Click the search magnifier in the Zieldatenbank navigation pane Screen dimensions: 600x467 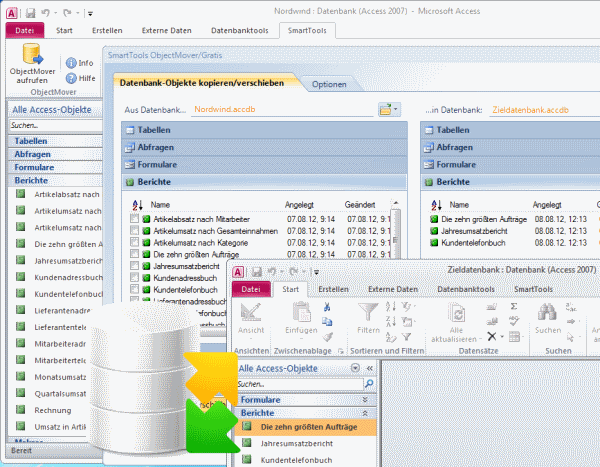369,383
